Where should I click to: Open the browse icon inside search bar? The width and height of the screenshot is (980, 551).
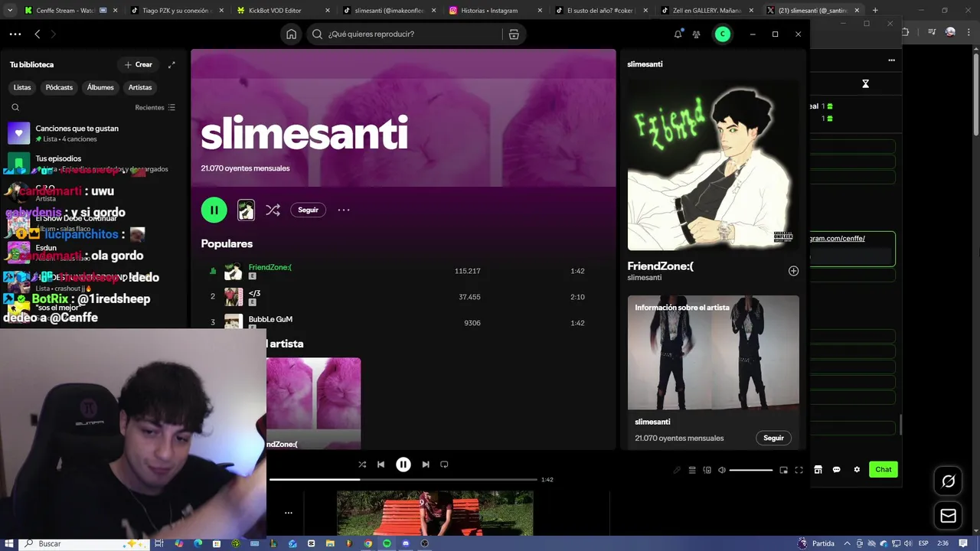(x=514, y=34)
